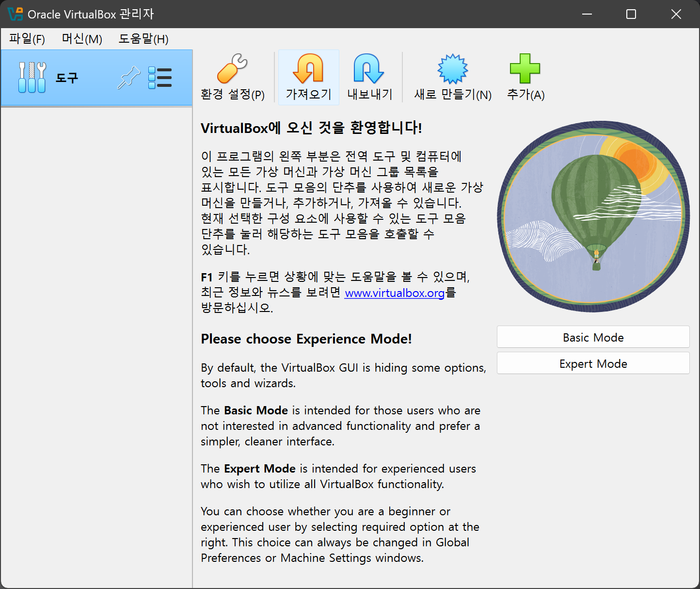Screen dimensions: 700x589
Task: Add an existing machine with 추가(A)
Action: [x=525, y=77]
